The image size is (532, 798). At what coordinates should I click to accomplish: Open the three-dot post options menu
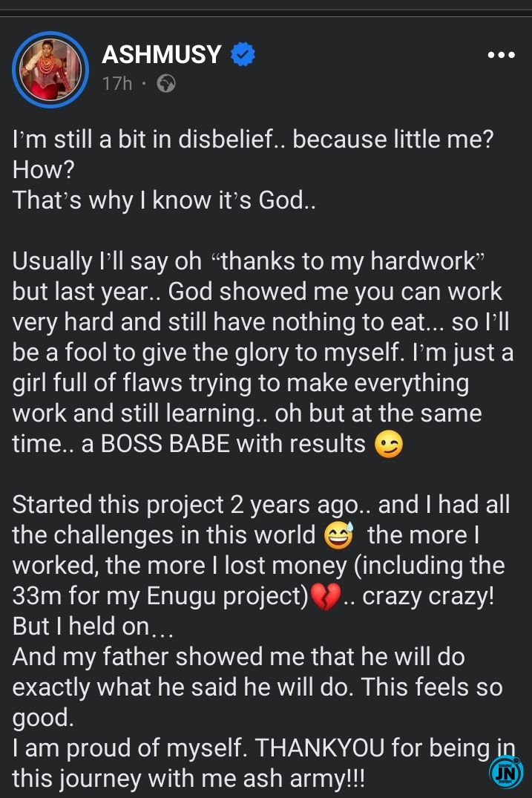point(501,55)
